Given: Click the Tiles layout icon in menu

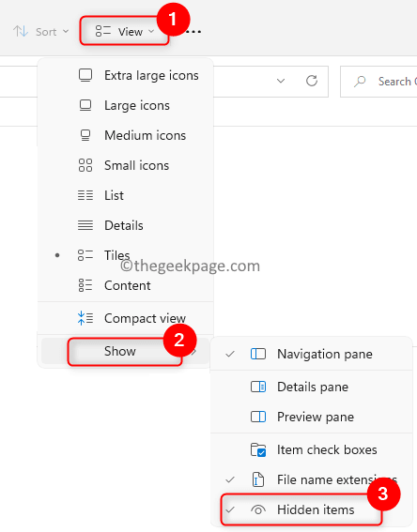Looking at the screenshot, I should tap(85, 255).
